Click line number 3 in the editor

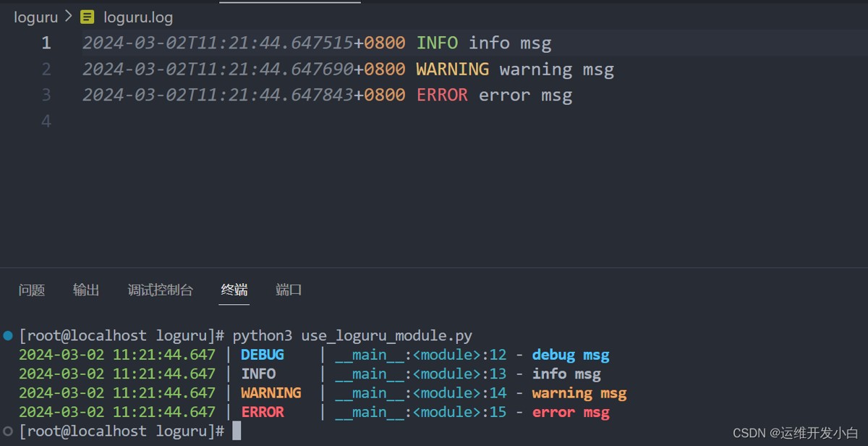[x=46, y=95]
